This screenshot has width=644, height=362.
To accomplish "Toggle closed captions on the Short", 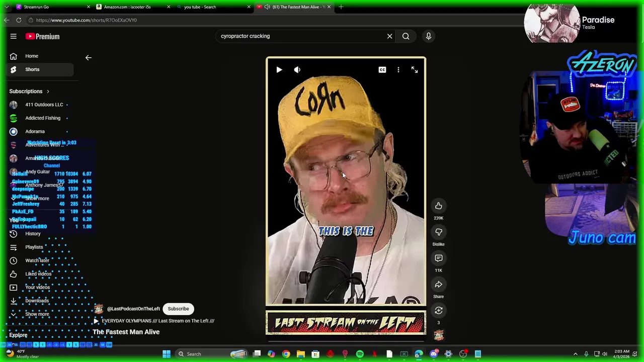I will pos(382,70).
